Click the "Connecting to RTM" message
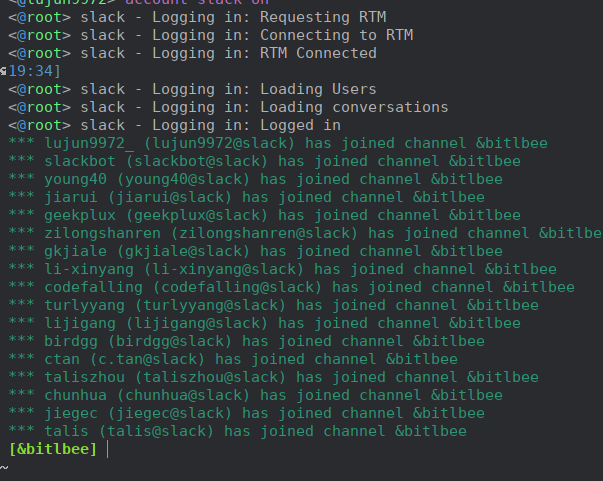 click(x=210, y=35)
